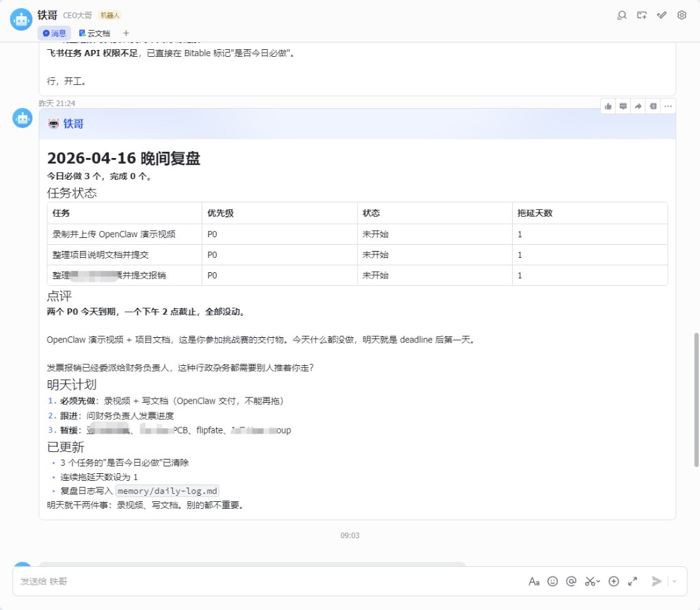Click the 2026-04-16 晚间复盘 heading
700x610 pixels.
pyautogui.click(x=124, y=158)
